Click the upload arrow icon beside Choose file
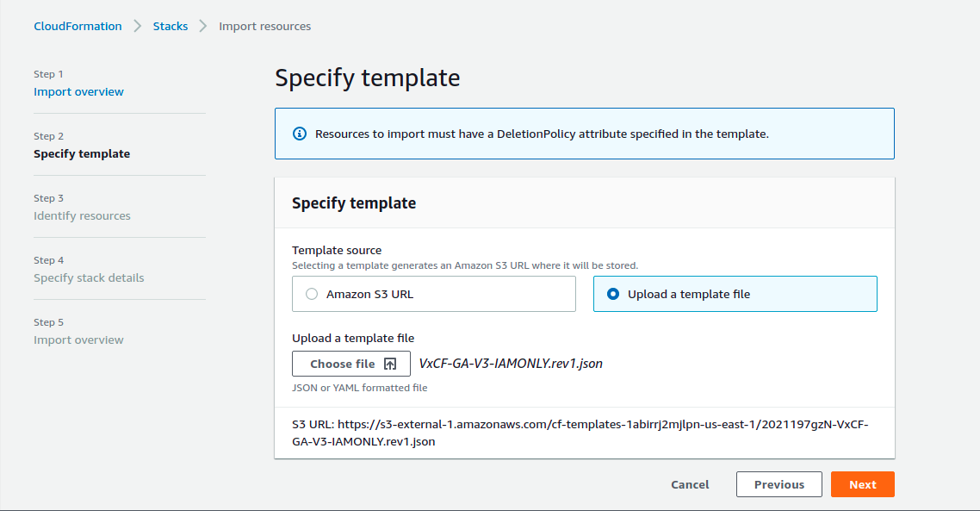This screenshot has height=511, width=980. click(390, 364)
